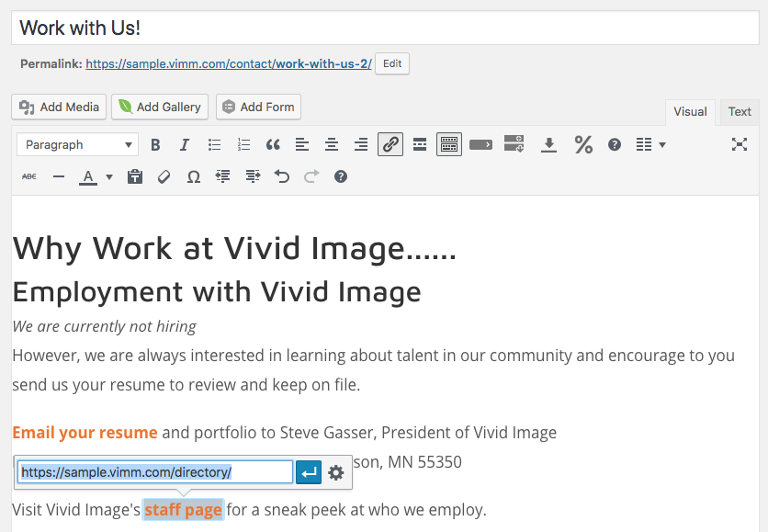
Task: Toggle strikethrough formatting
Action: click(28, 176)
